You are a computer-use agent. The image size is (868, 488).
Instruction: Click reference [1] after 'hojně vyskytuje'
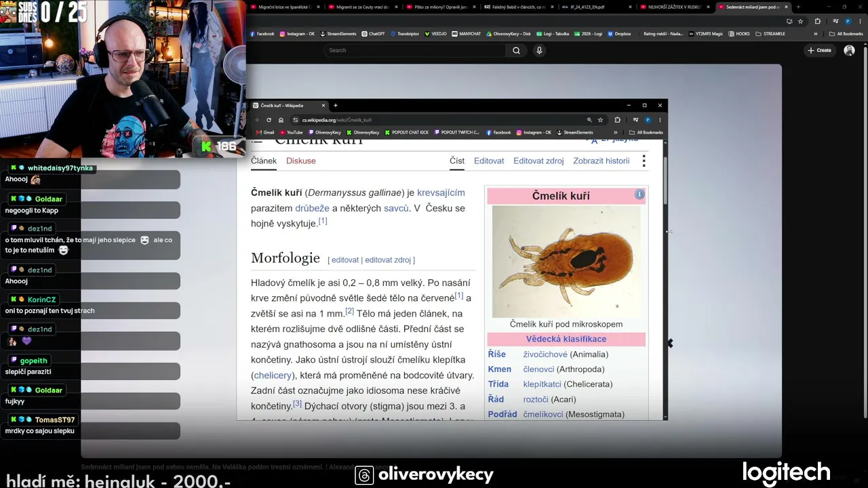coord(323,221)
